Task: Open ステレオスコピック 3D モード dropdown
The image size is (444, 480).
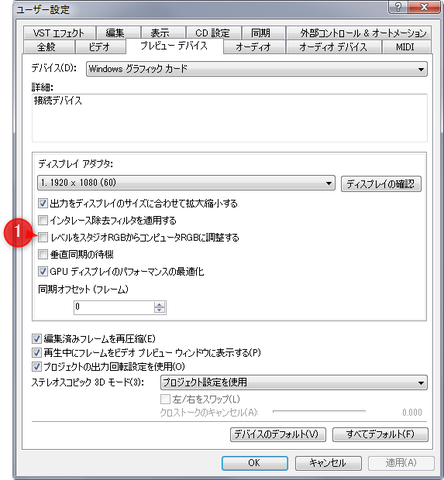Action: tap(294, 382)
